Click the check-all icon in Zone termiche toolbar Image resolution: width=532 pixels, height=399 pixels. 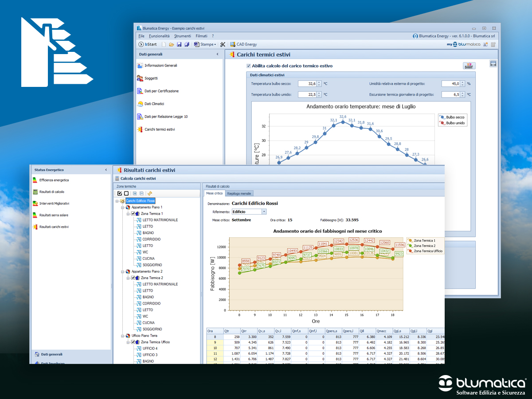click(120, 193)
